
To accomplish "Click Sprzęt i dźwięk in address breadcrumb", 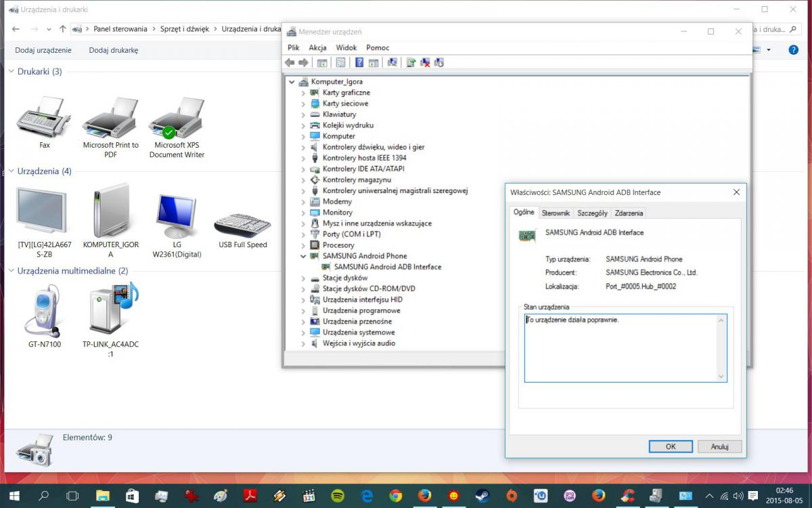I will click(x=185, y=29).
